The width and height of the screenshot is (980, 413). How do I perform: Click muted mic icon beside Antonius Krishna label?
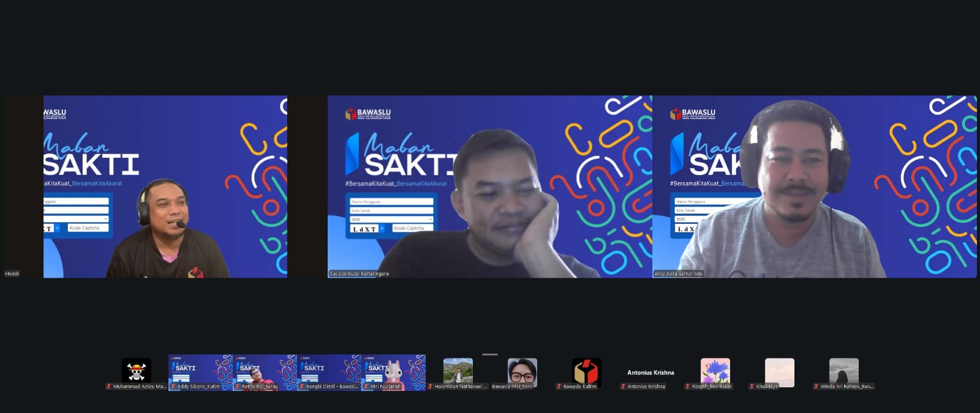623,387
